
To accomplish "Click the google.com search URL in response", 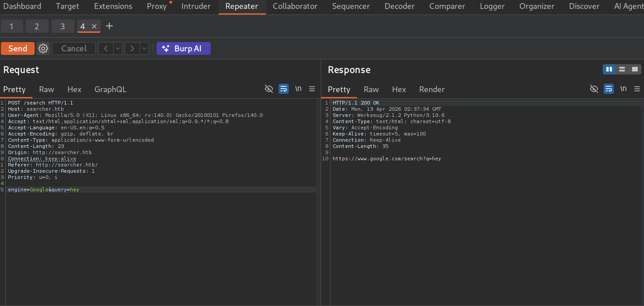I will coord(387,159).
